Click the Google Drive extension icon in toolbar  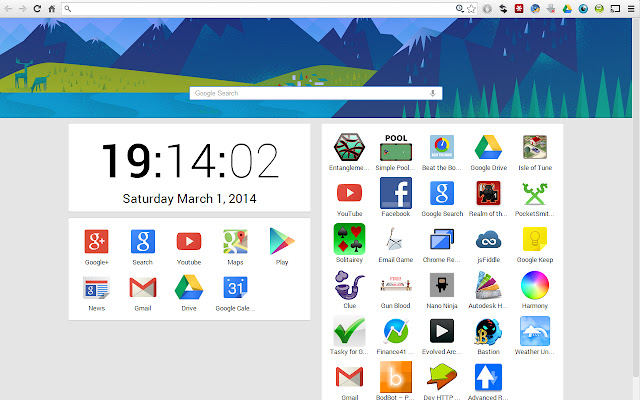(567, 9)
